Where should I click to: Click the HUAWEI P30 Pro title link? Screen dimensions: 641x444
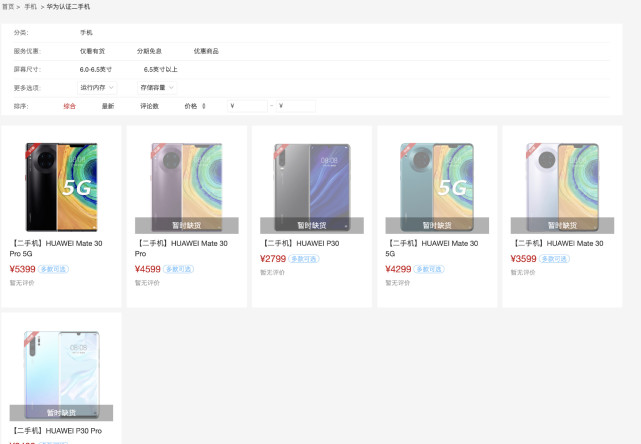pyautogui.click(x=56, y=431)
